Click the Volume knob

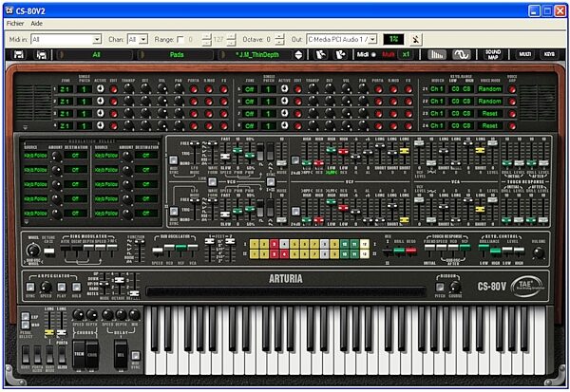pyautogui.click(x=539, y=252)
